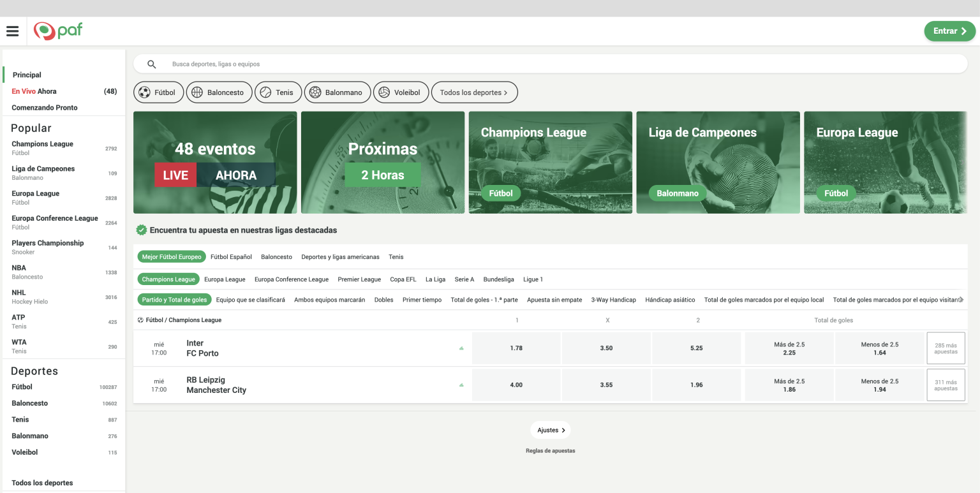Select 3-Way Handicap market
The image size is (980, 493).
coord(613,300)
